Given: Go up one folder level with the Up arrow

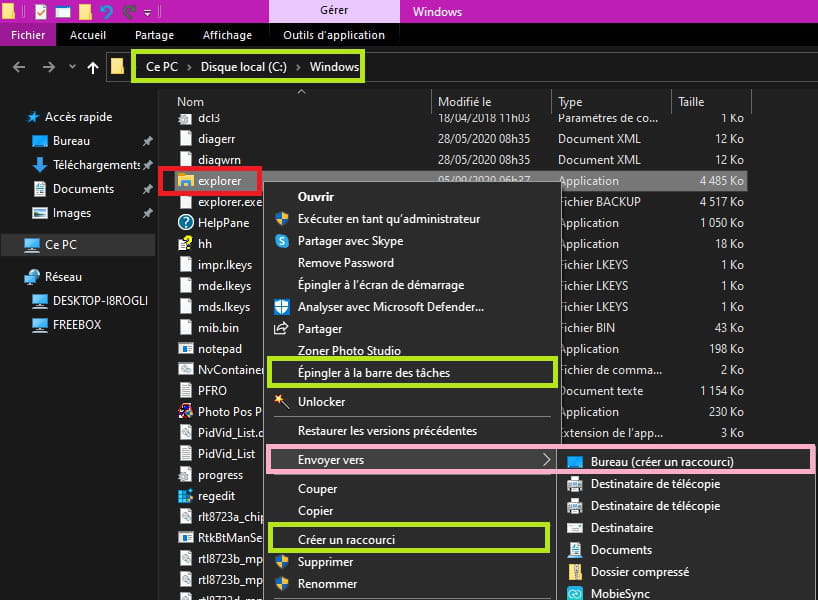Looking at the screenshot, I should [93, 67].
